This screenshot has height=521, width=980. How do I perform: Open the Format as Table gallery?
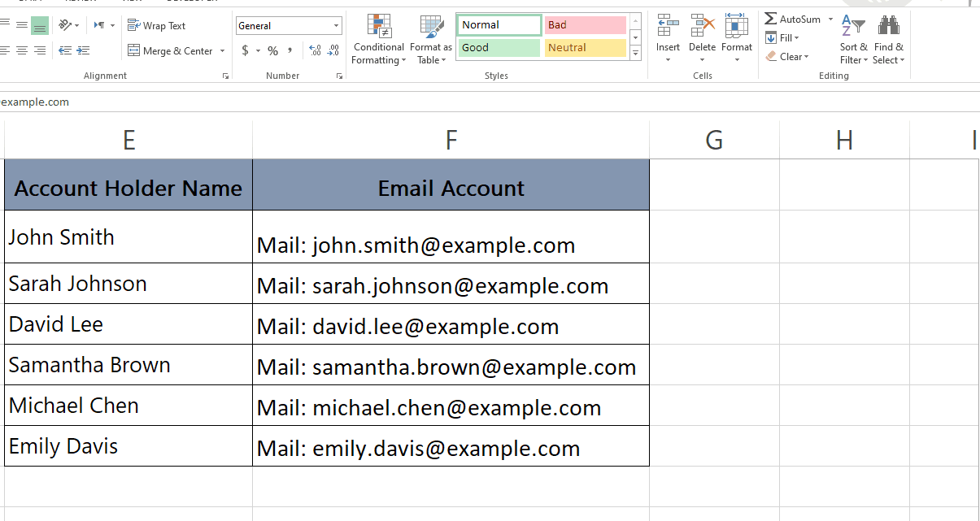click(x=431, y=40)
